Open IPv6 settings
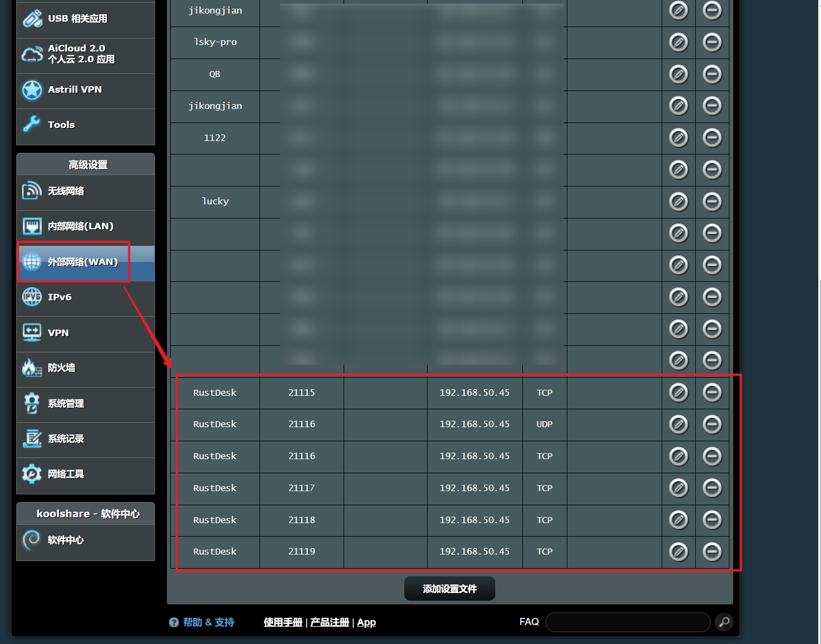 86,298
